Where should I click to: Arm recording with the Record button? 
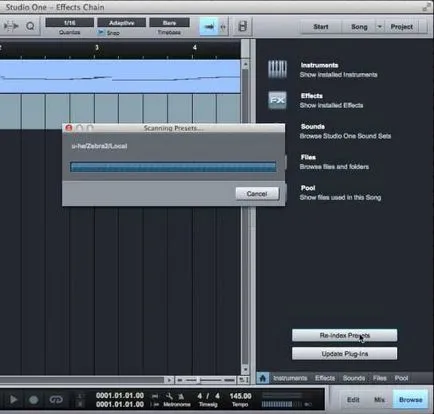(x=33, y=399)
